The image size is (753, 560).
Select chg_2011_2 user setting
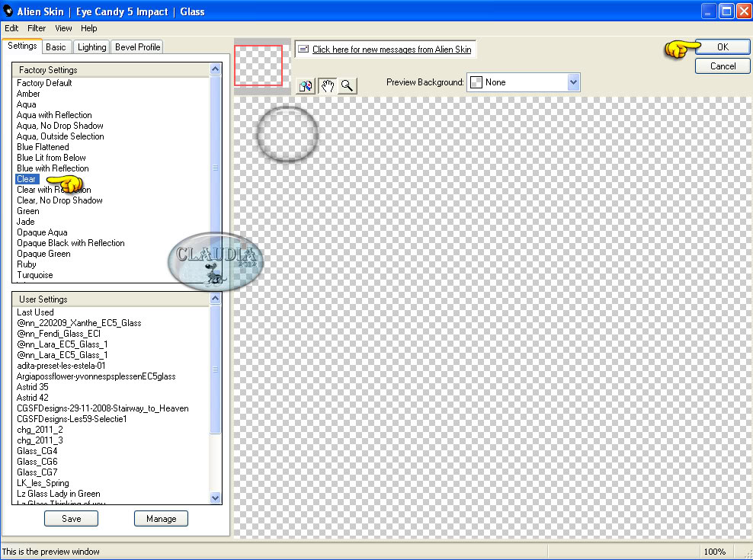[x=40, y=430]
